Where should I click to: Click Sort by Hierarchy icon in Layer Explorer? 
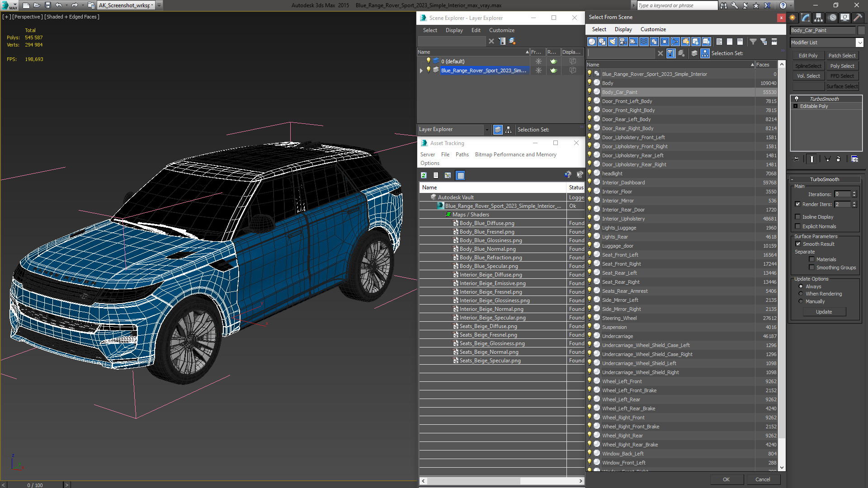click(509, 130)
